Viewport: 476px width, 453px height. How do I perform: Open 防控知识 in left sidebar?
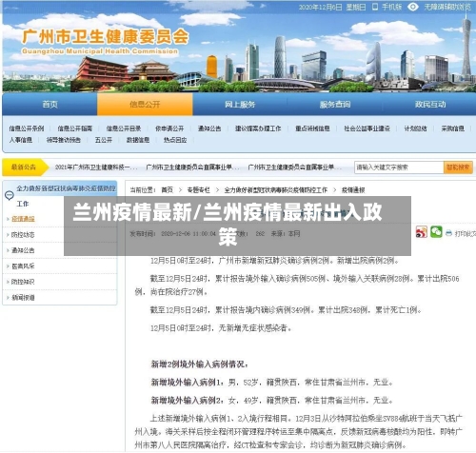[23, 282]
